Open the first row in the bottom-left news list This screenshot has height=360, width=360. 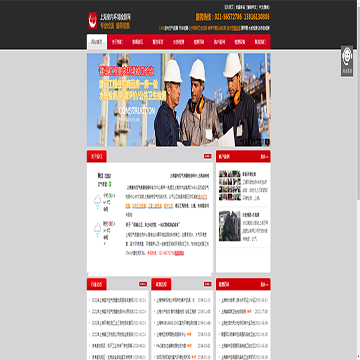pos(117,300)
